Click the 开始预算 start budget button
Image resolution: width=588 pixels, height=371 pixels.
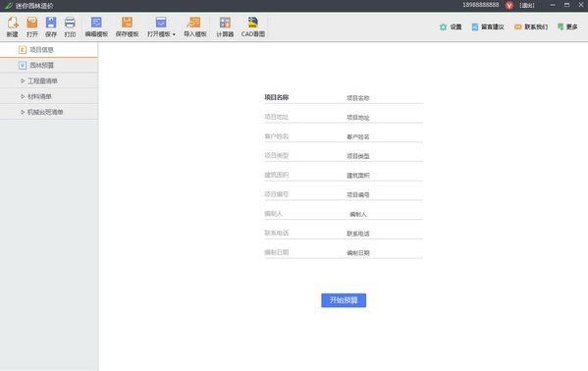coord(344,300)
